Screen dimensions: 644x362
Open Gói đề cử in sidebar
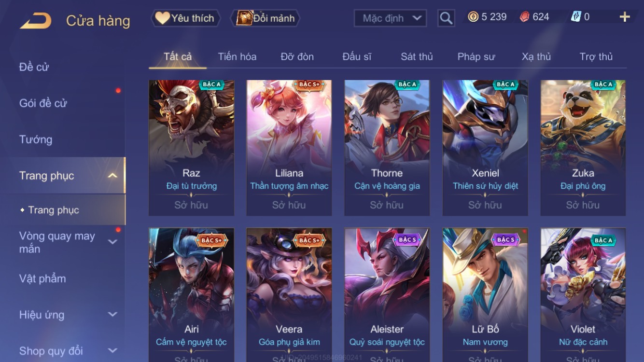(43, 103)
